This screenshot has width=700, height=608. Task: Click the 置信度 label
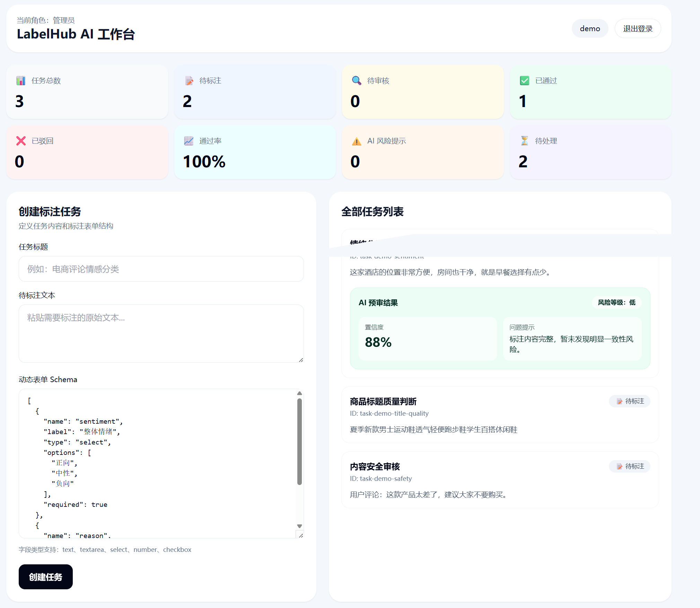coord(374,327)
